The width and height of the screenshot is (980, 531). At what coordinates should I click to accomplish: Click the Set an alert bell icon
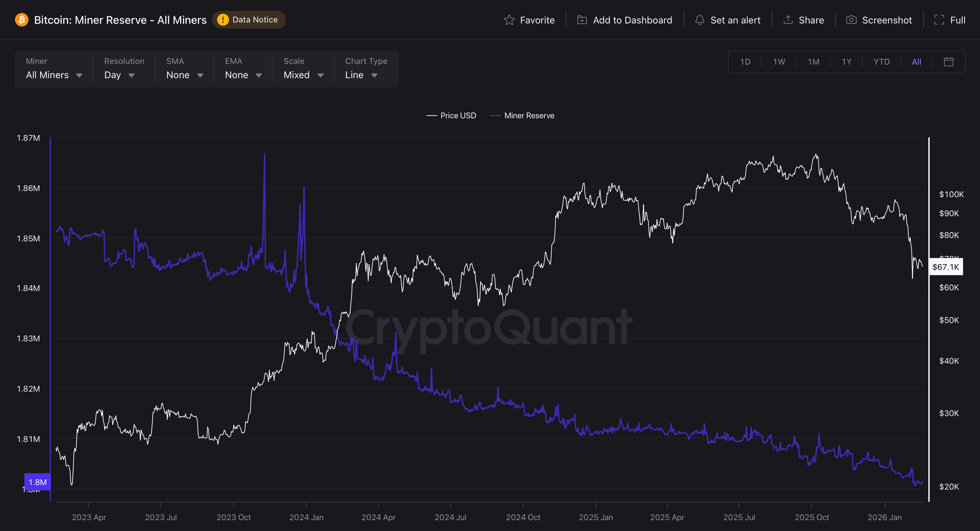pos(699,20)
